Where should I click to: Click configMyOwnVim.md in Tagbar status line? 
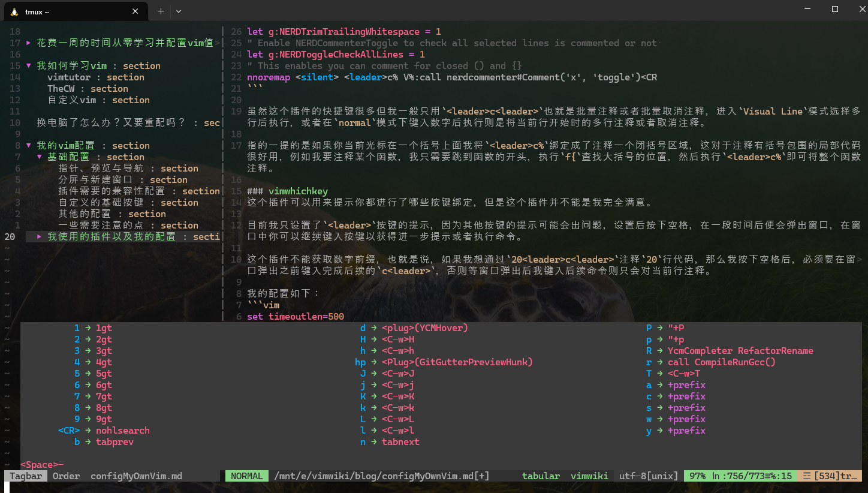coord(136,476)
